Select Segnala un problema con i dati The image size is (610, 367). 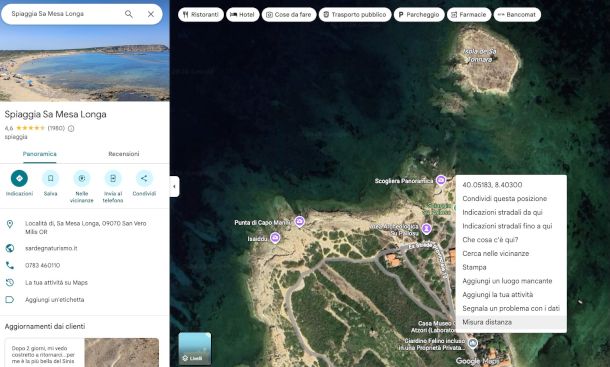pyautogui.click(x=511, y=308)
